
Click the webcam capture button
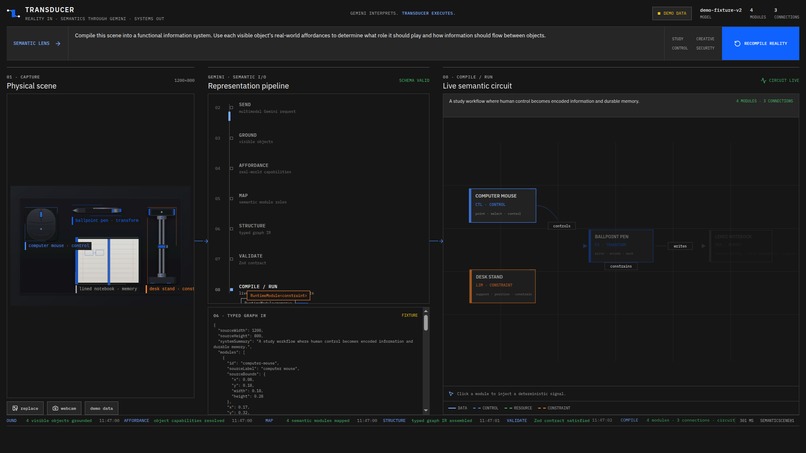64,408
